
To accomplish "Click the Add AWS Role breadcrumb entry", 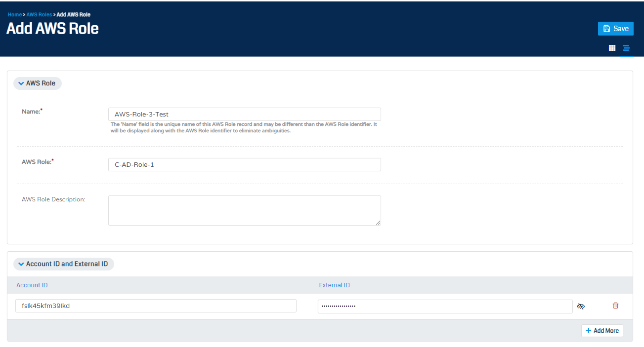I will [74, 14].
